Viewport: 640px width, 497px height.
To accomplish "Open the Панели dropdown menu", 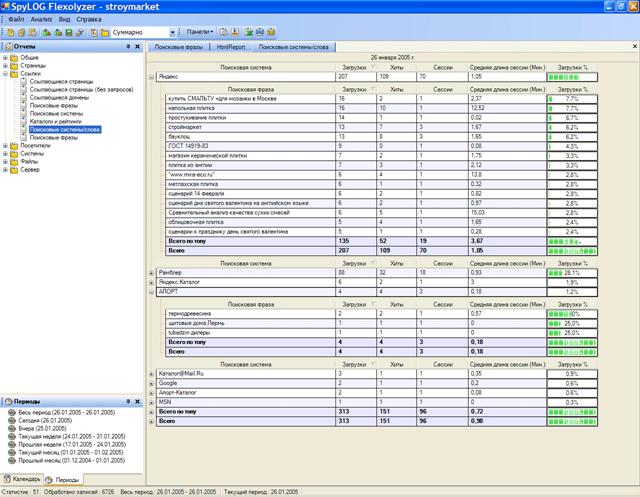I will [200, 32].
